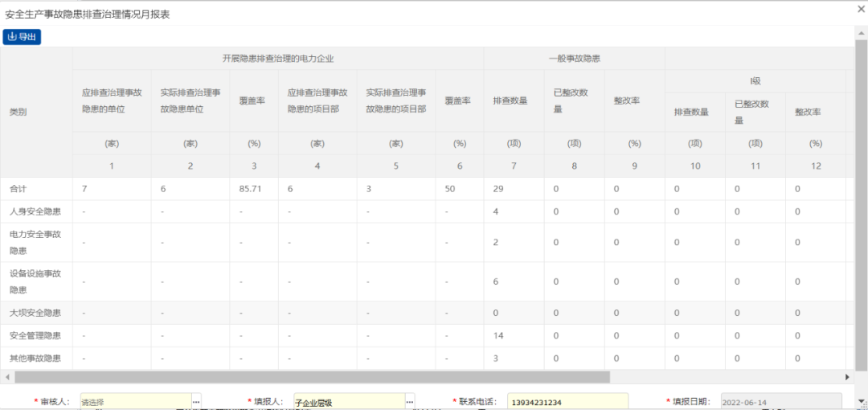This screenshot has width=868, height=410.
Task: Click the 审核人 select field
Action: coord(136,401)
